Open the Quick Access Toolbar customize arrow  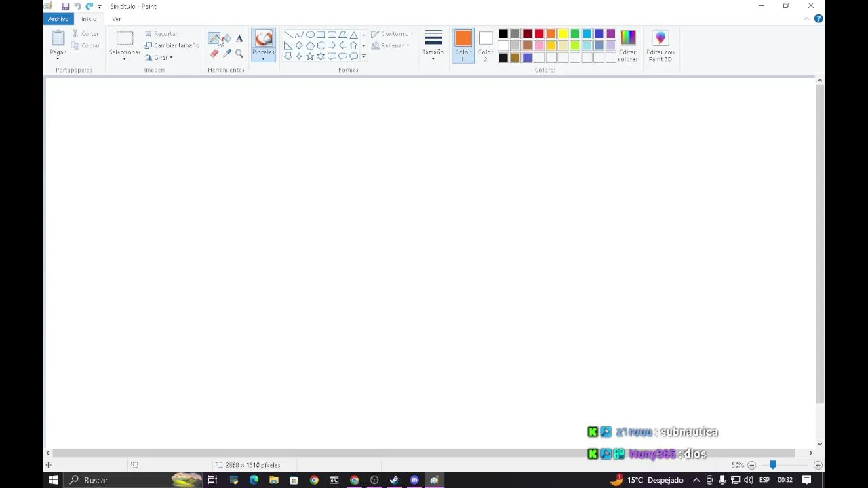point(100,7)
